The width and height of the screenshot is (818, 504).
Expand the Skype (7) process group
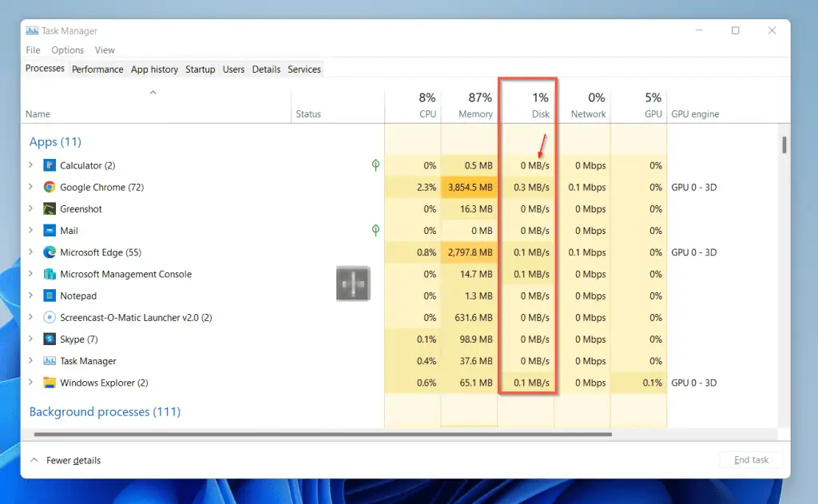(x=31, y=339)
